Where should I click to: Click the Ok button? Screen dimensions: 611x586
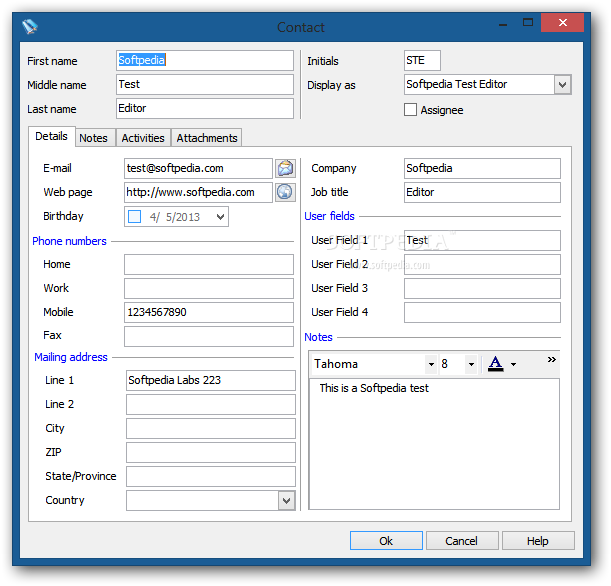point(386,541)
